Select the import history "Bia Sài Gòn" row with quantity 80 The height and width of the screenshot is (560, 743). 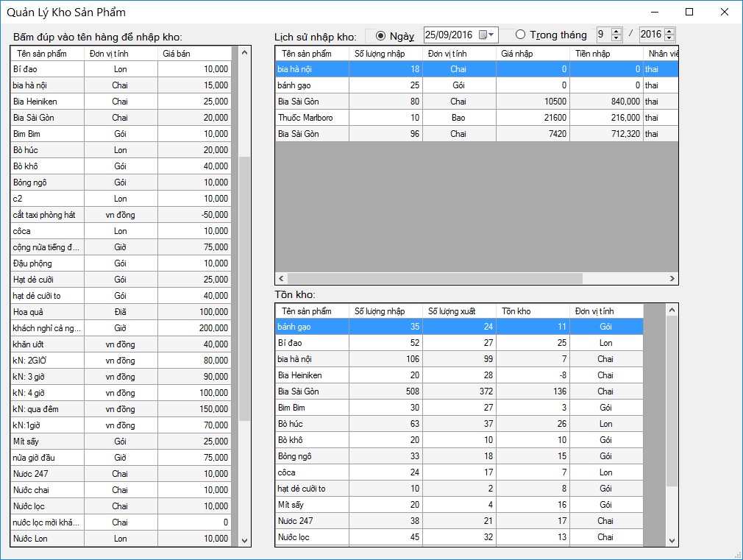[x=477, y=102]
